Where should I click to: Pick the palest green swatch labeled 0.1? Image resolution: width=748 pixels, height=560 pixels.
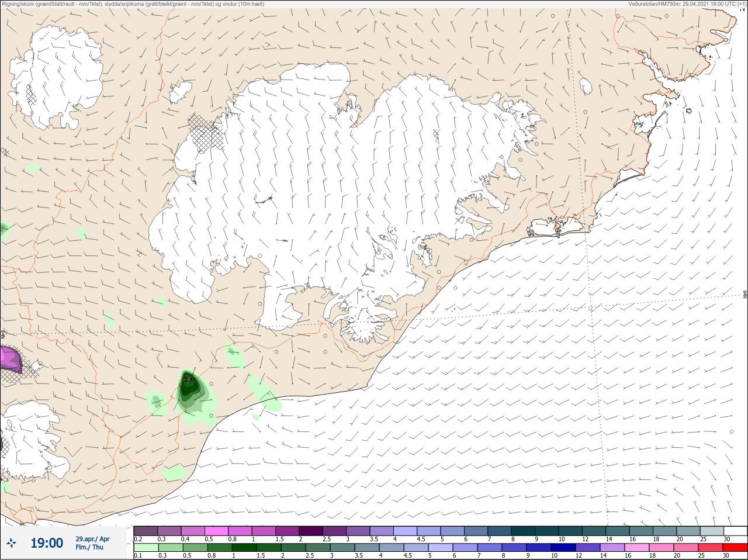pos(146,548)
